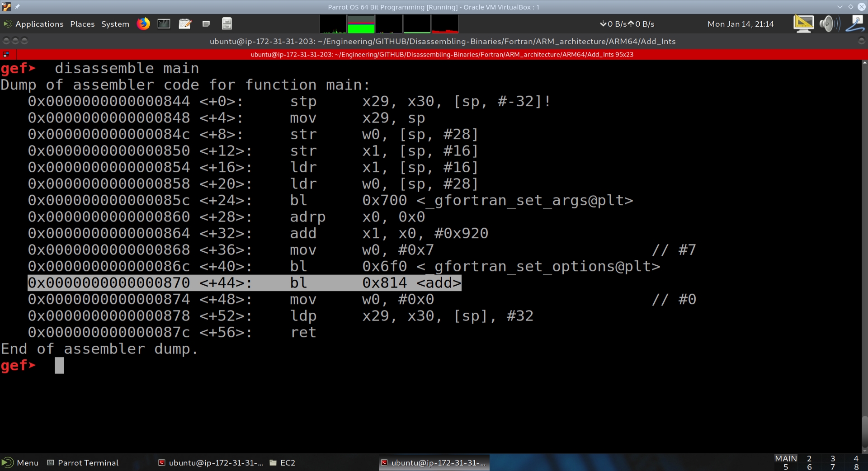Launch Firefox from the top panel
This screenshot has width=868, height=471.
[143, 24]
